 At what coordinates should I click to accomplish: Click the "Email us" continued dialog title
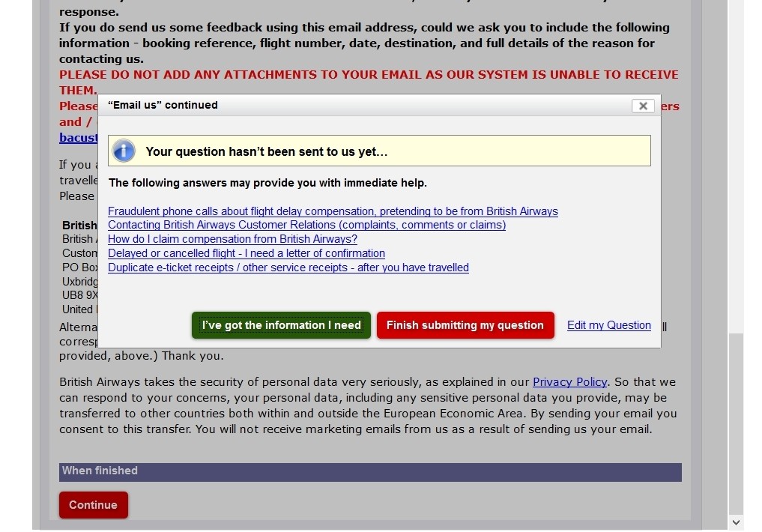[163, 105]
